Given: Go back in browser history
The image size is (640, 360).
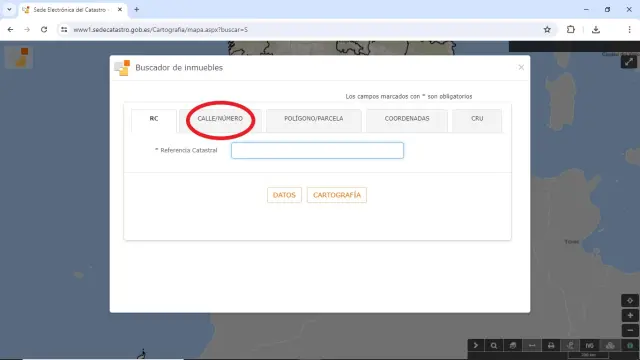Looking at the screenshot, I should click(10, 29).
